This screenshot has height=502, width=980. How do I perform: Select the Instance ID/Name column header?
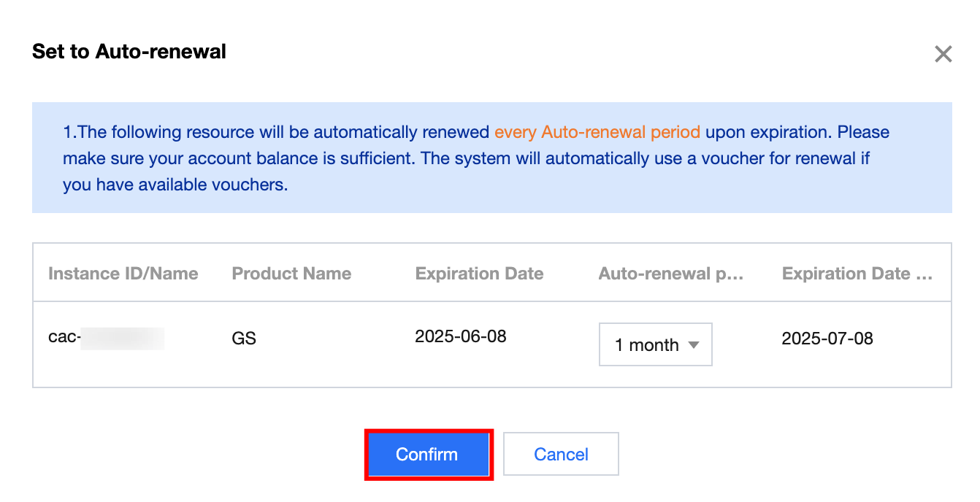pos(123,274)
